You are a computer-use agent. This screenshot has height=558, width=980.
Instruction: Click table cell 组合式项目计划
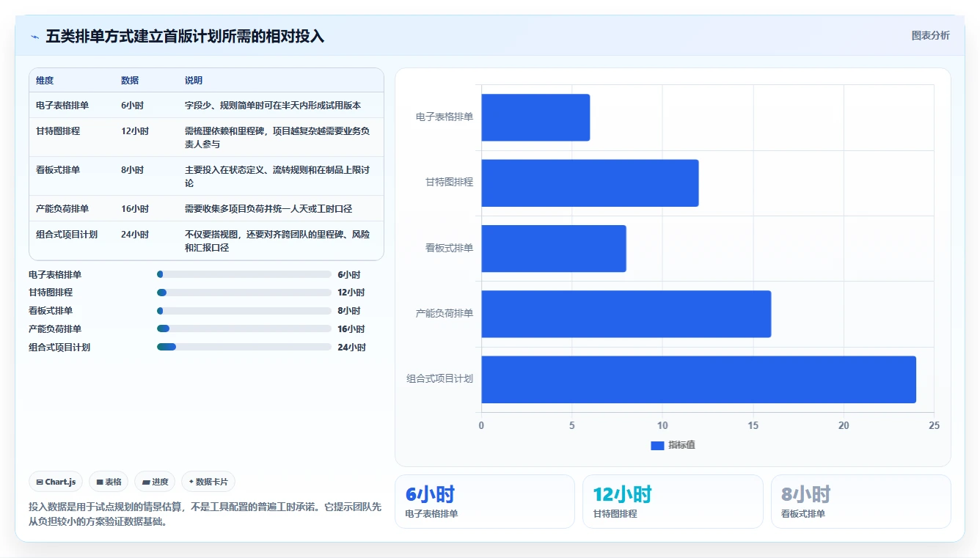point(67,235)
